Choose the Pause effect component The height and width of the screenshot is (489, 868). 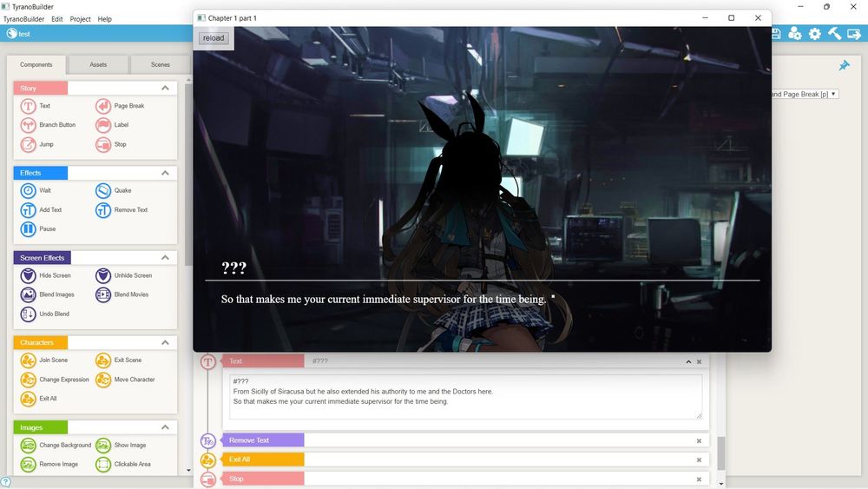point(38,228)
